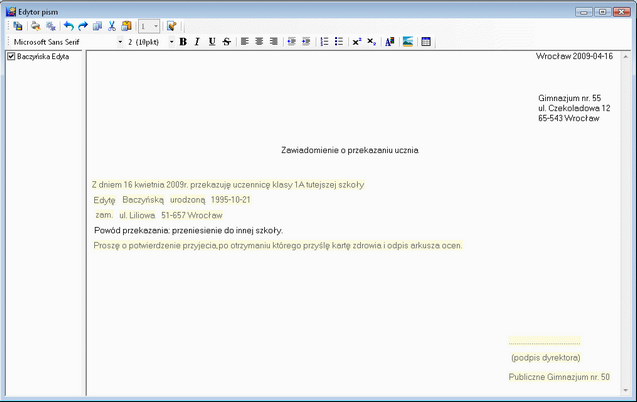Viewport: 637px width, 402px height.
Task: Click the first toolbar icon (save document)
Action: coord(17,26)
